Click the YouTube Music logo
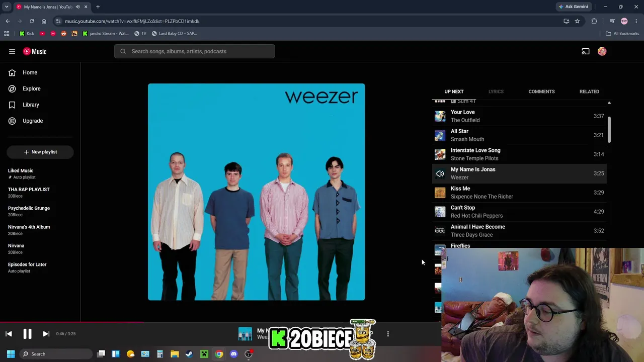 click(35, 51)
